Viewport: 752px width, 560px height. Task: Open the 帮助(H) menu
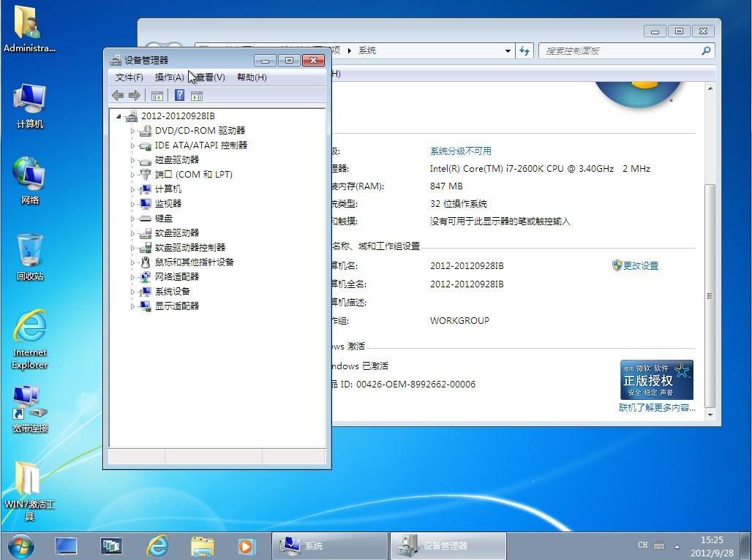click(x=252, y=77)
